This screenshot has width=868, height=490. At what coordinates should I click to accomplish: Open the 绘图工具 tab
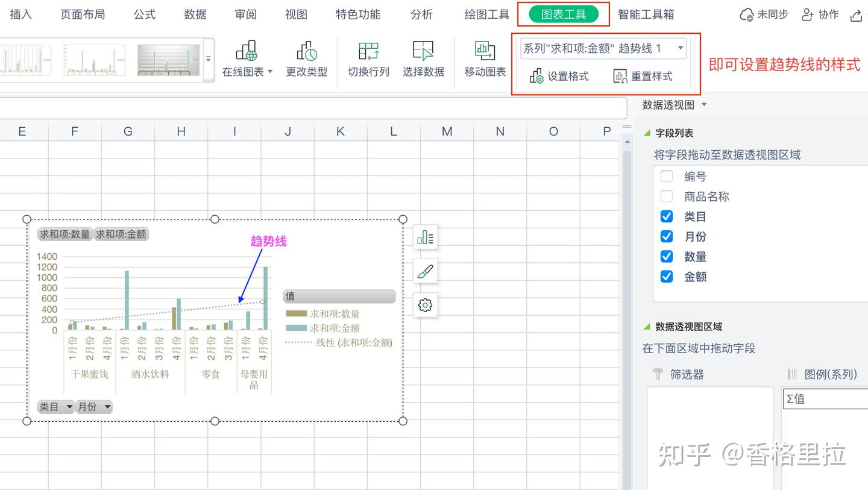pos(487,14)
